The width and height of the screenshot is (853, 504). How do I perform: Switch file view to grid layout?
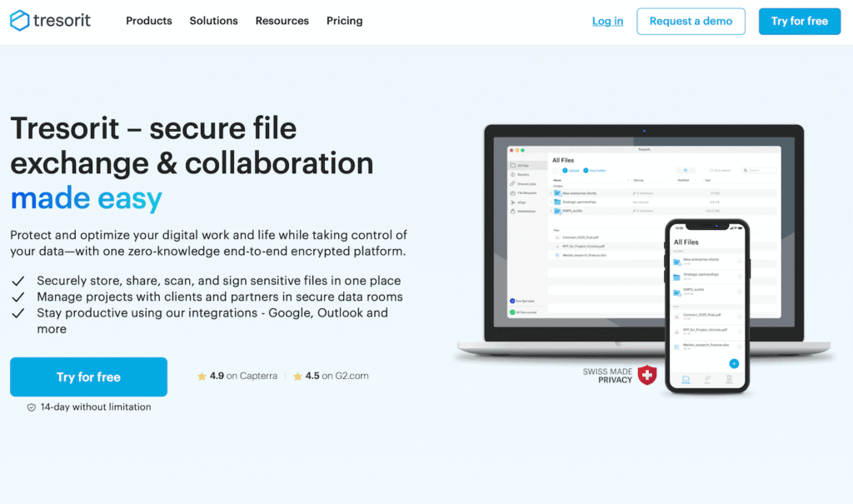click(x=679, y=171)
